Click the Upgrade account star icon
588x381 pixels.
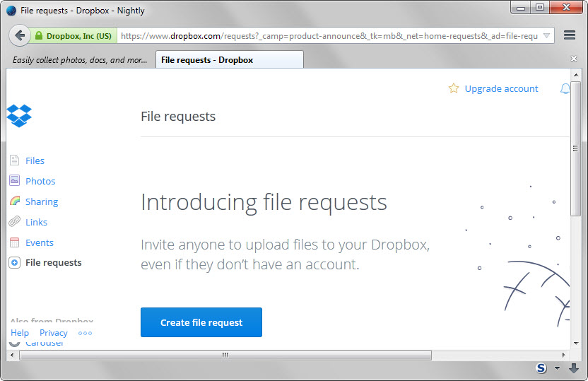tap(454, 88)
